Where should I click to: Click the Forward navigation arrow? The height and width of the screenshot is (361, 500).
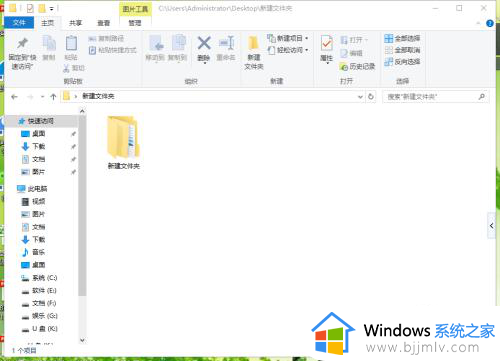point(30,97)
